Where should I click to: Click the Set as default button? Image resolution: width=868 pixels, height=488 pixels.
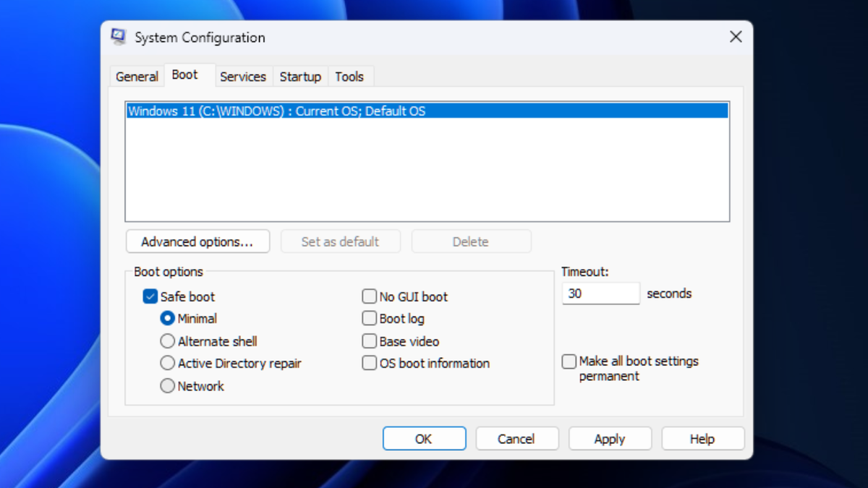(x=340, y=241)
